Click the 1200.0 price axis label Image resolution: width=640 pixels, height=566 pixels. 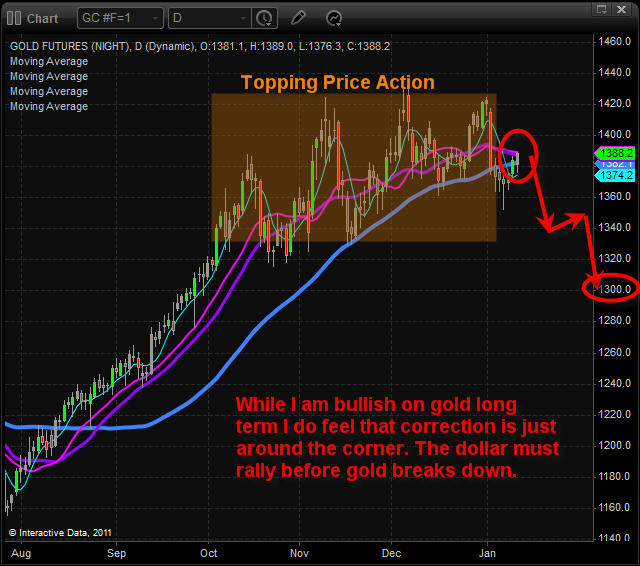pos(615,445)
